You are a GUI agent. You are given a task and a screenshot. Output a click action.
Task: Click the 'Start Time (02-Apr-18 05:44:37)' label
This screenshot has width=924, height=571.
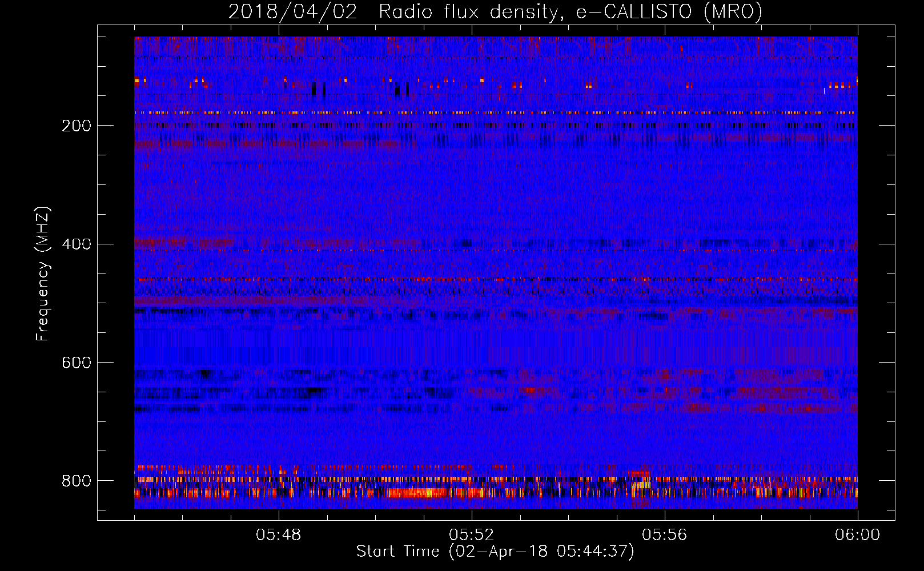tap(495, 552)
